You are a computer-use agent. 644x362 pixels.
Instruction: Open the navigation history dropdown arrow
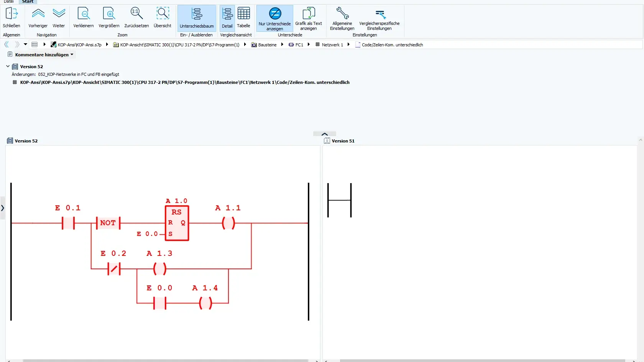click(x=26, y=44)
